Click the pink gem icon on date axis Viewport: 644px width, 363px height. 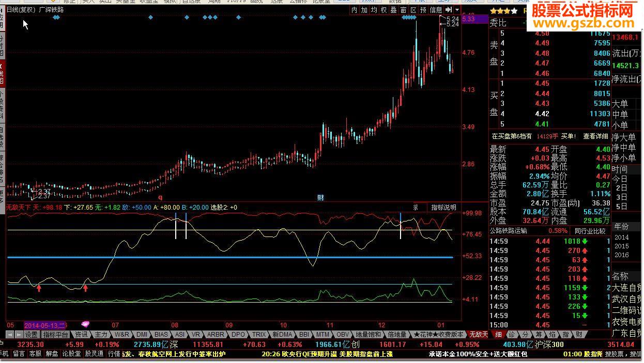pos(86,324)
